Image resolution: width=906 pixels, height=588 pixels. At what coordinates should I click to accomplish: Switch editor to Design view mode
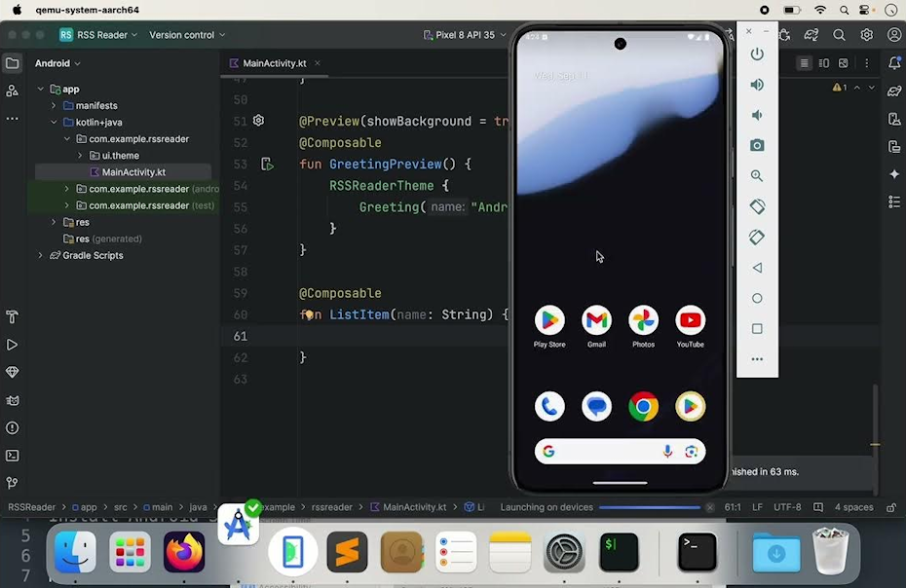point(844,63)
